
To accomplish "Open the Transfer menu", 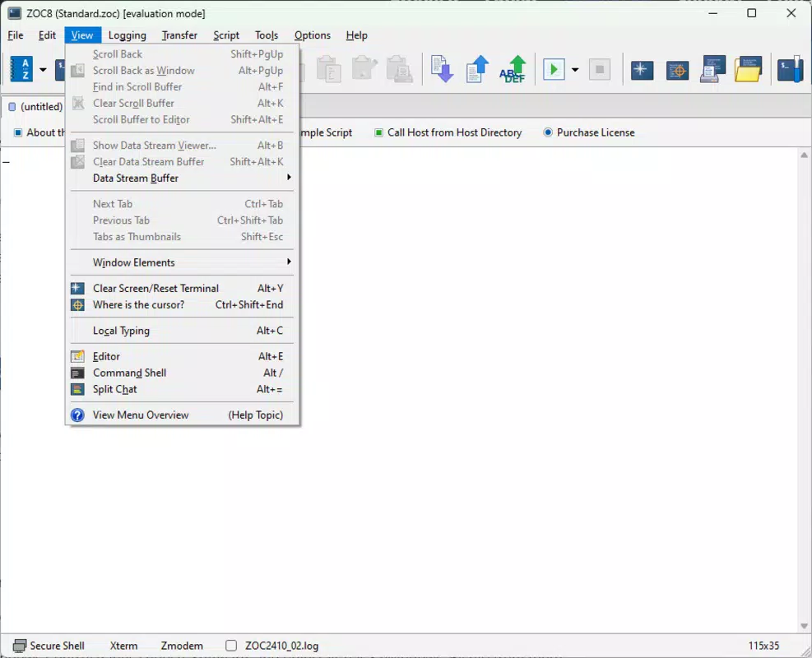I will (179, 35).
